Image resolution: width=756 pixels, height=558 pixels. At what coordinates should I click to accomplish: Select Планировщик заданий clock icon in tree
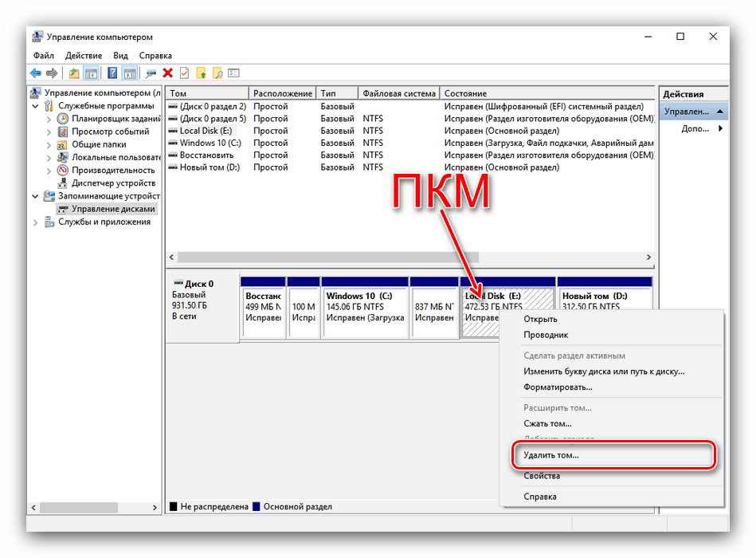coord(63,119)
